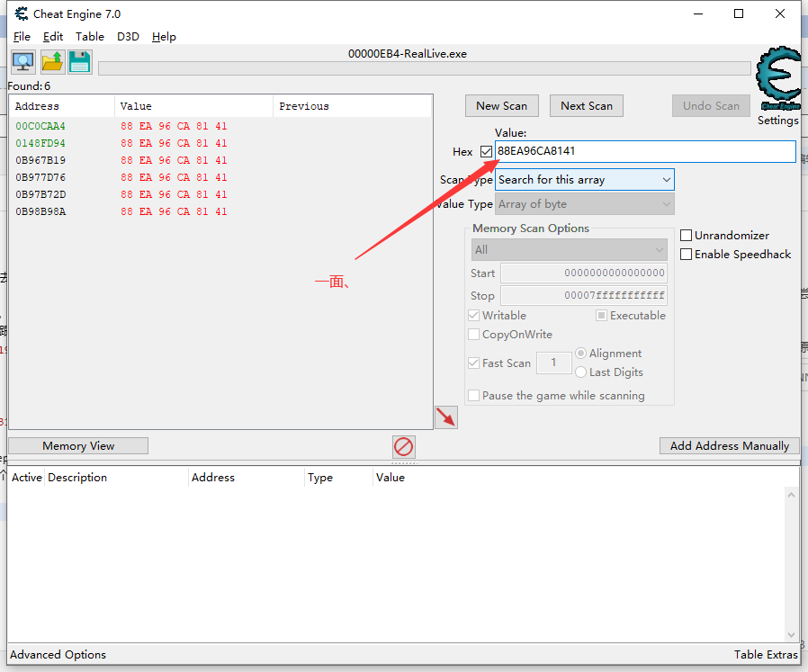Click the Start address field
The height and width of the screenshot is (672, 808).
[584, 273]
